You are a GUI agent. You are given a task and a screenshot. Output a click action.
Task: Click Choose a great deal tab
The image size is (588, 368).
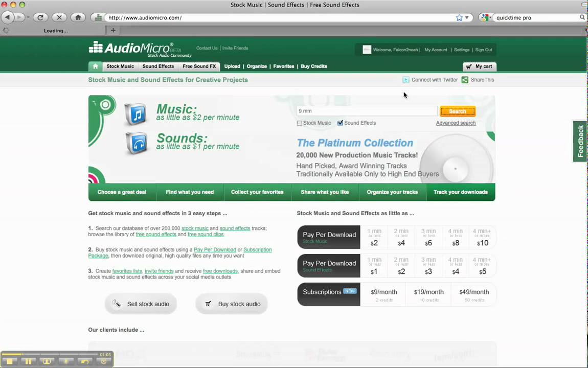coord(122,192)
